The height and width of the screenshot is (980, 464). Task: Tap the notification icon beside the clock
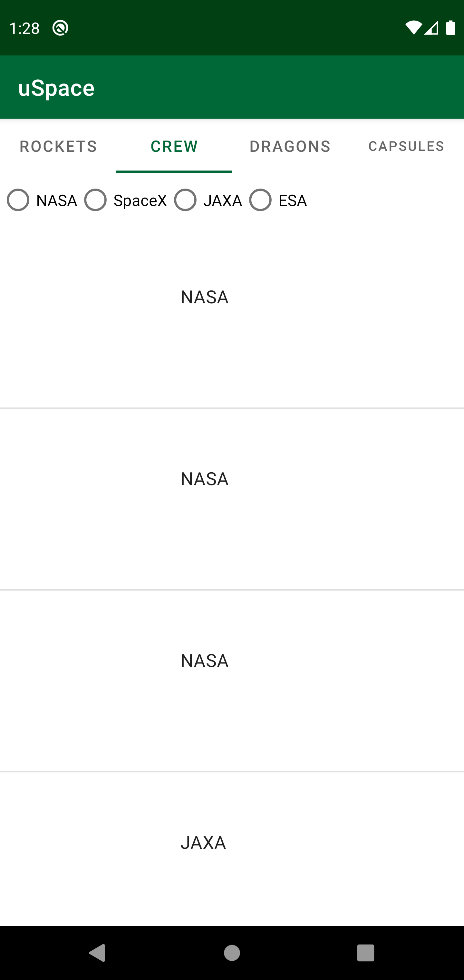(x=61, y=28)
